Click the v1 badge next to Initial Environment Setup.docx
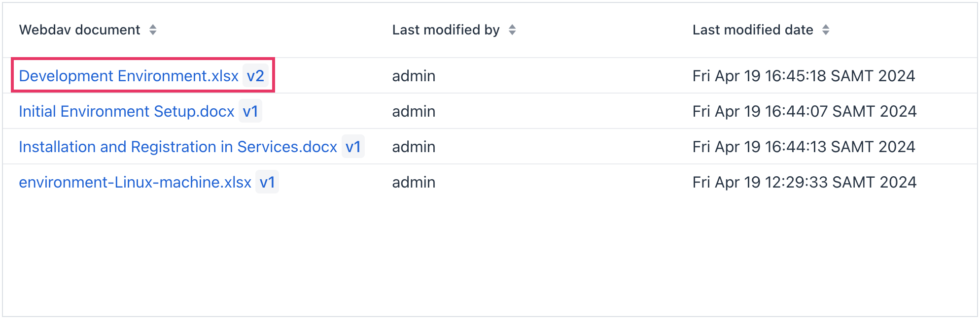 pyautogui.click(x=251, y=111)
